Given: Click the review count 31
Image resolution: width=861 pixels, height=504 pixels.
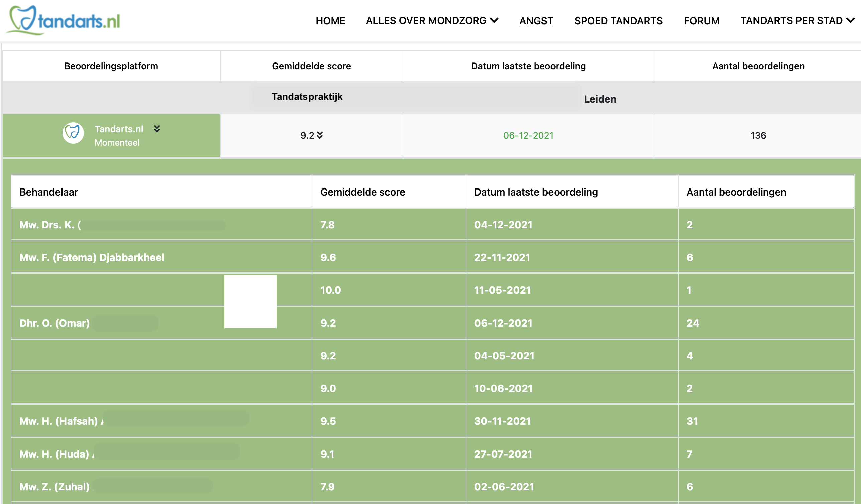Looking at the screenshot, I should coord(692,421).
